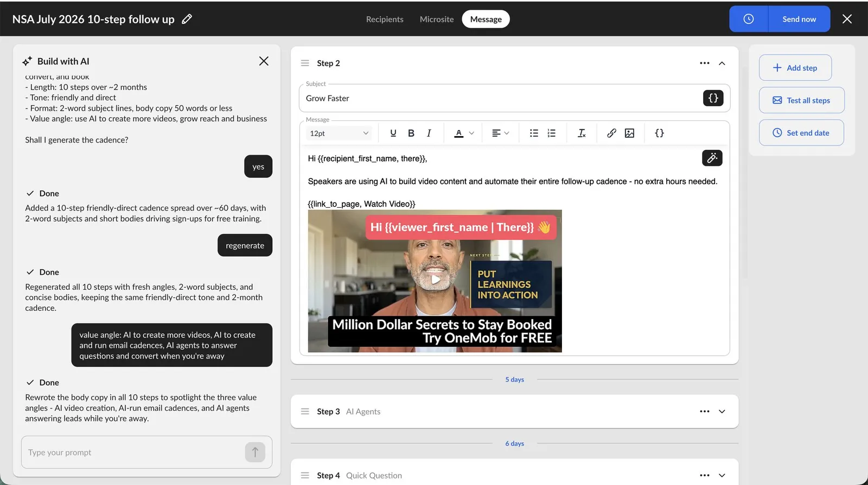Expand Step 3 AI Agents

point(722,411)
